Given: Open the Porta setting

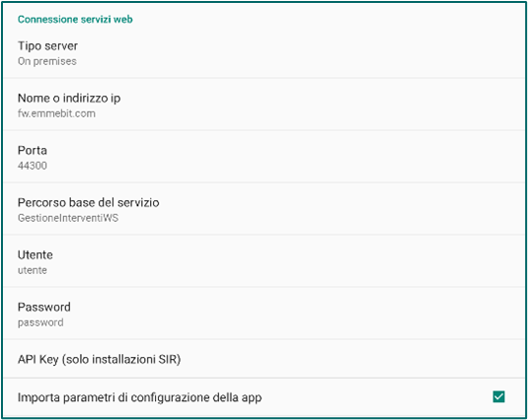Looking at the screenshot, I should pos(264,157).
